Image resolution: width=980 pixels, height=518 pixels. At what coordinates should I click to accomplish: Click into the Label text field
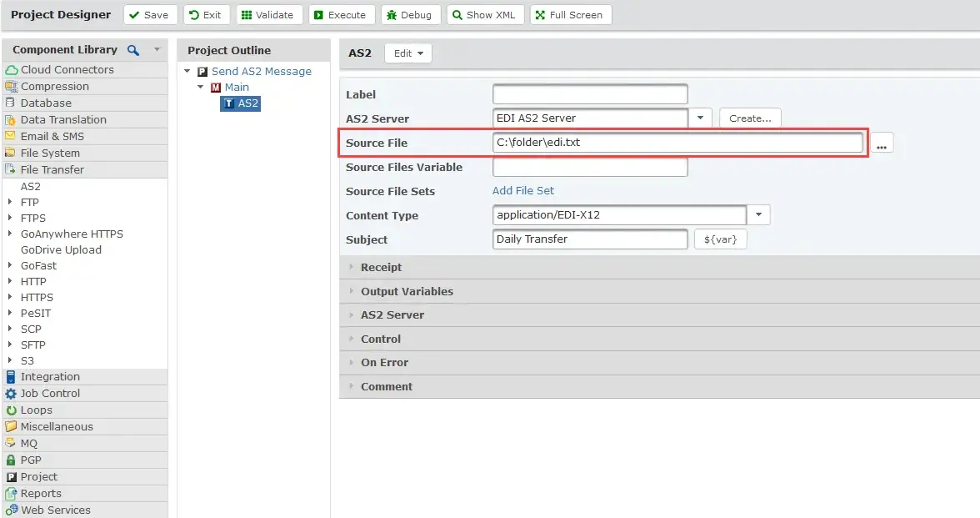point(590,94)
